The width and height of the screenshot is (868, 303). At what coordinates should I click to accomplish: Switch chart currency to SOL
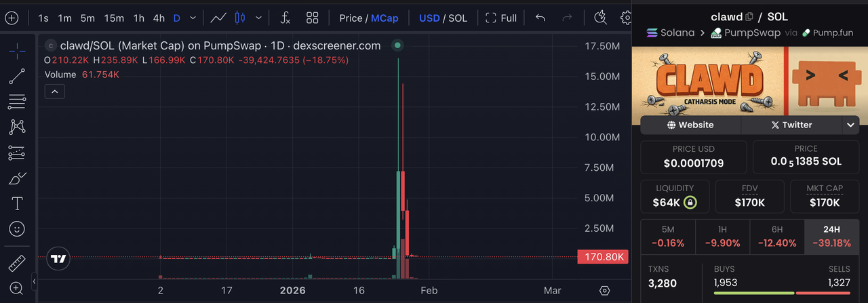(x=458, y=18)
